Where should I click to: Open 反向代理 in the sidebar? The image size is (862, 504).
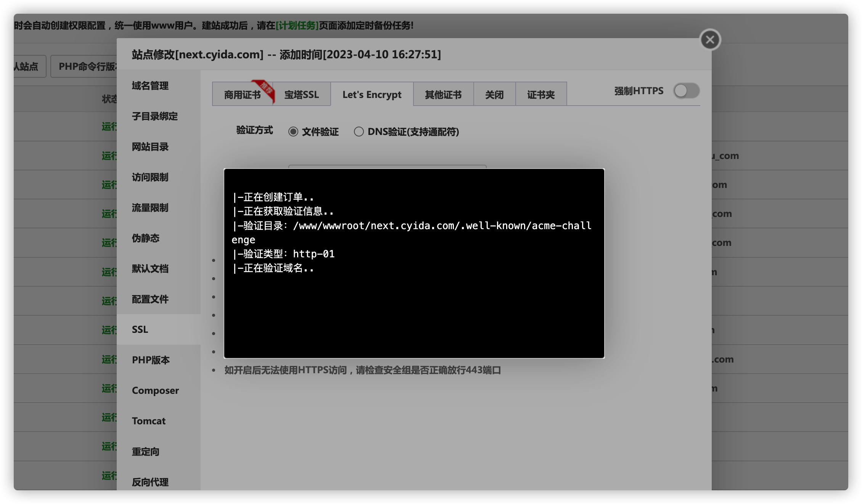tap(159, 482)
